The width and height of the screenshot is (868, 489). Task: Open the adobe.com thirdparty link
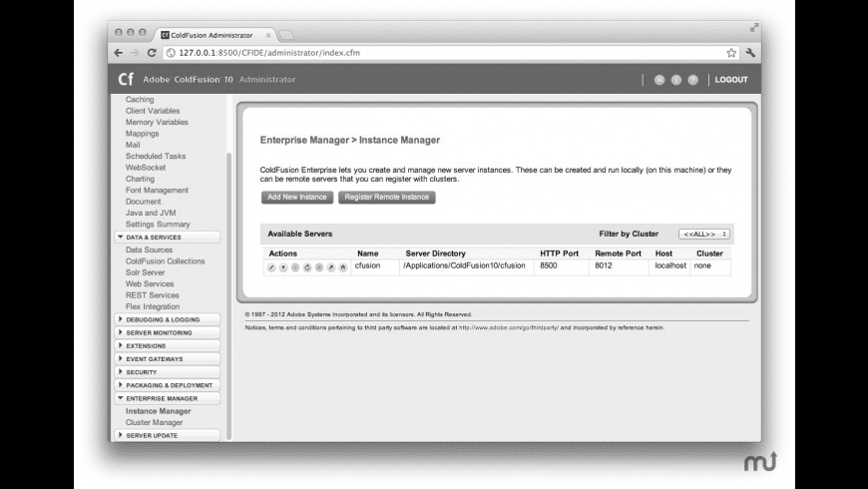pyautogui.click(x=509, y=328)
